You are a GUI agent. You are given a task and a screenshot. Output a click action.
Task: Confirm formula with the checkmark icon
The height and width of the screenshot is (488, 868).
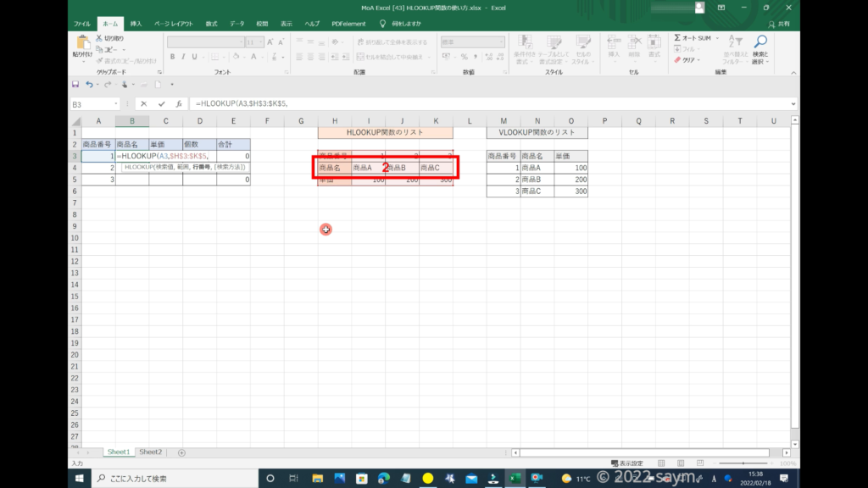161,103
